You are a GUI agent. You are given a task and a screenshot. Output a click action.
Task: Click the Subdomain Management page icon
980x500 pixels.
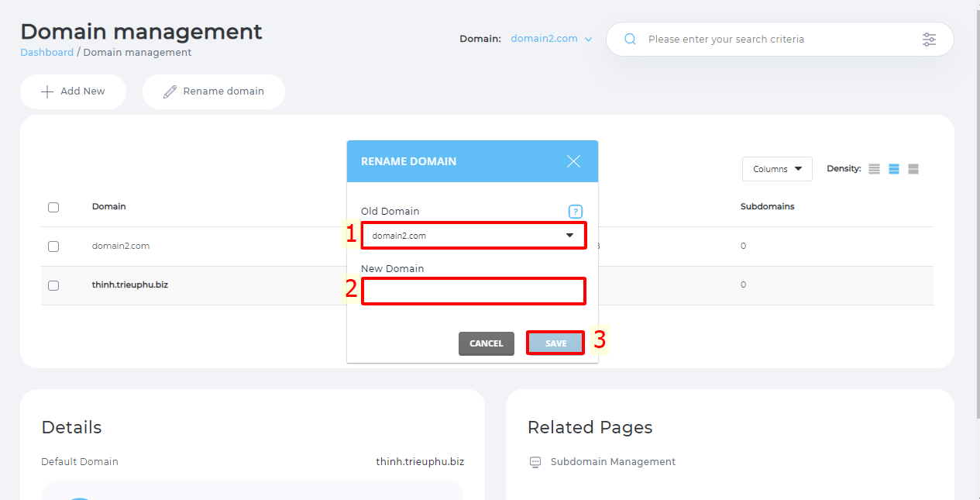point(535,462)
